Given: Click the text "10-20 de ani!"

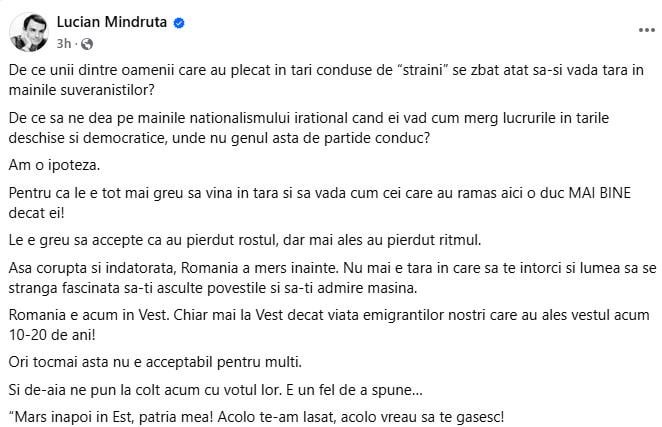Looking at the screenshot, I should (52, 335).
